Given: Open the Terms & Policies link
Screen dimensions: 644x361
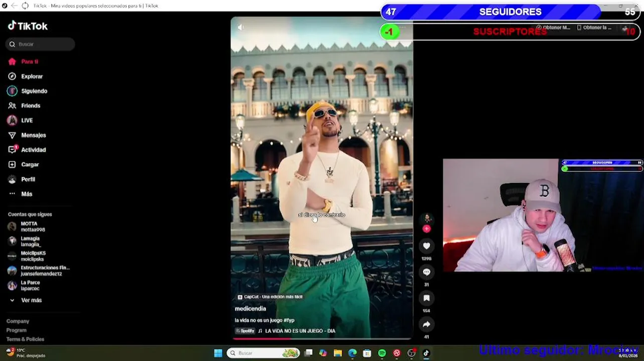Looking at the screenshot, I should click(x=25, y=339).
